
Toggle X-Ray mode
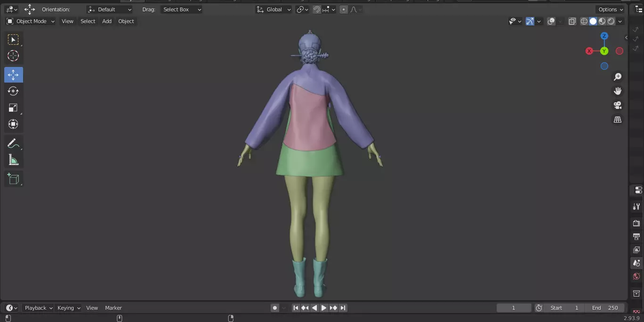click(x=572, y=21)
